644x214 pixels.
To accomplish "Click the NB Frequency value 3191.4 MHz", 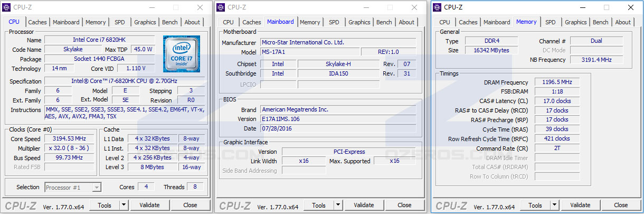I will point(596,60).
